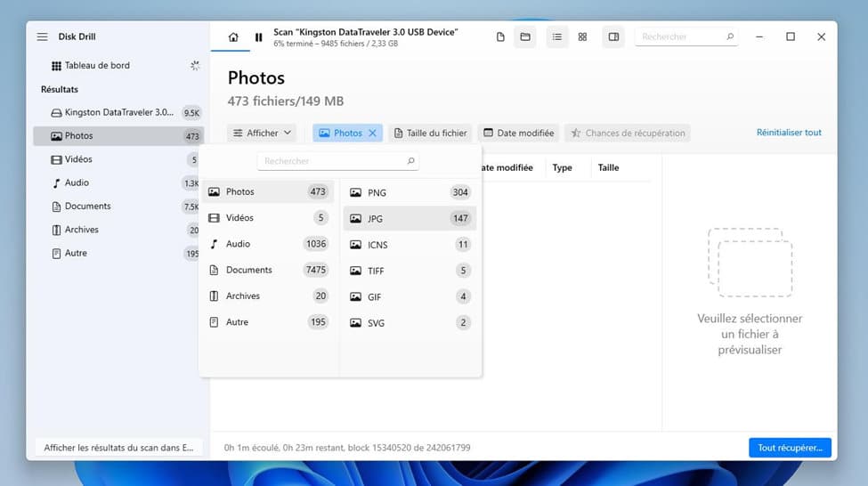Click scan status text at the bottom
The image size is (868, 486).
(x=347, y=447)
